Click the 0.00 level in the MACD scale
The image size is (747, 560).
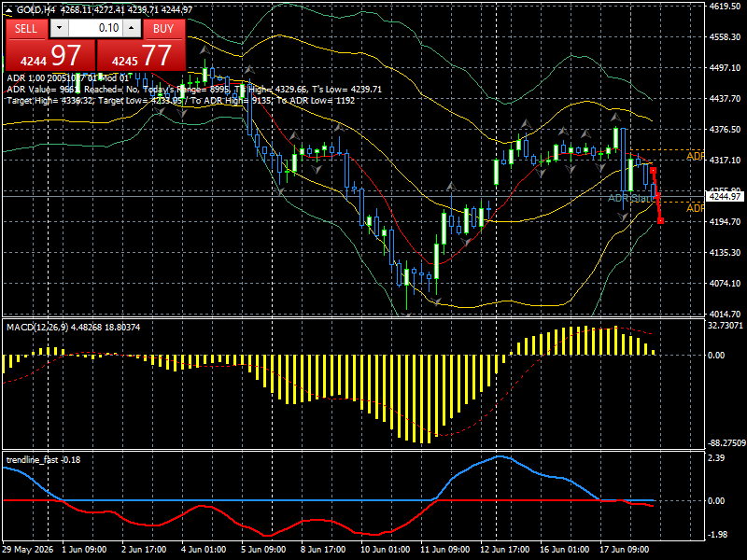[x=716, y=355]
